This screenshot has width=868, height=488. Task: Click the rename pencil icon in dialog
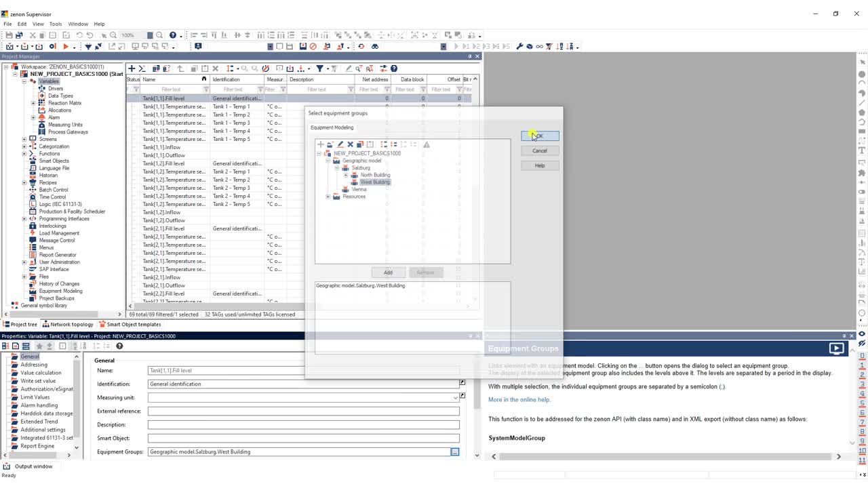[340, 144]
